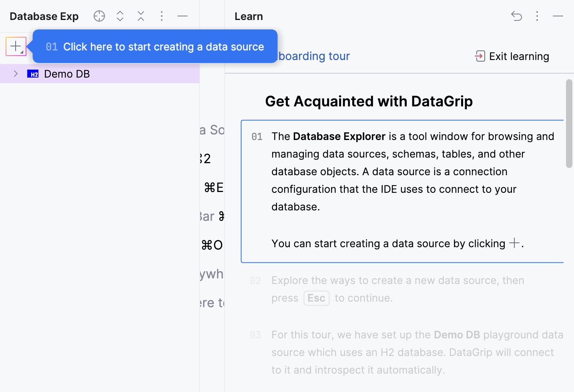Viewport: 574px width, 392px height.
Task: Open Database Explorer options menu
Action: pos(162,16)
